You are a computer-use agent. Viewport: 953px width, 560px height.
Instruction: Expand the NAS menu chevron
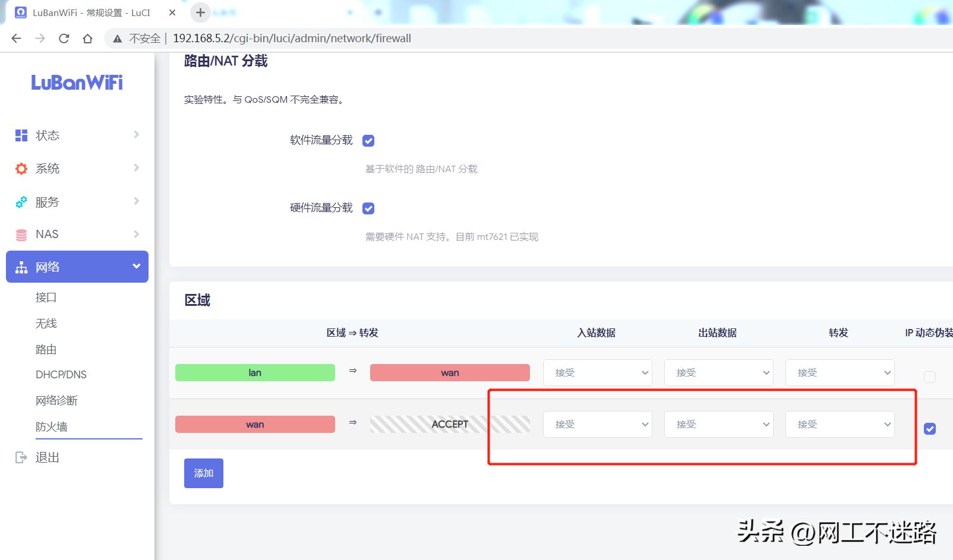click(x=136, y=234)
